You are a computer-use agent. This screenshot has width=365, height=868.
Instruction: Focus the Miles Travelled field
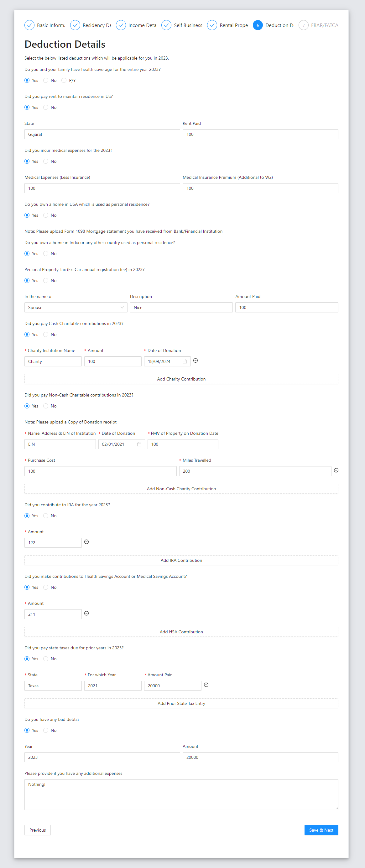pyautogui.click(x=255, y=471)
